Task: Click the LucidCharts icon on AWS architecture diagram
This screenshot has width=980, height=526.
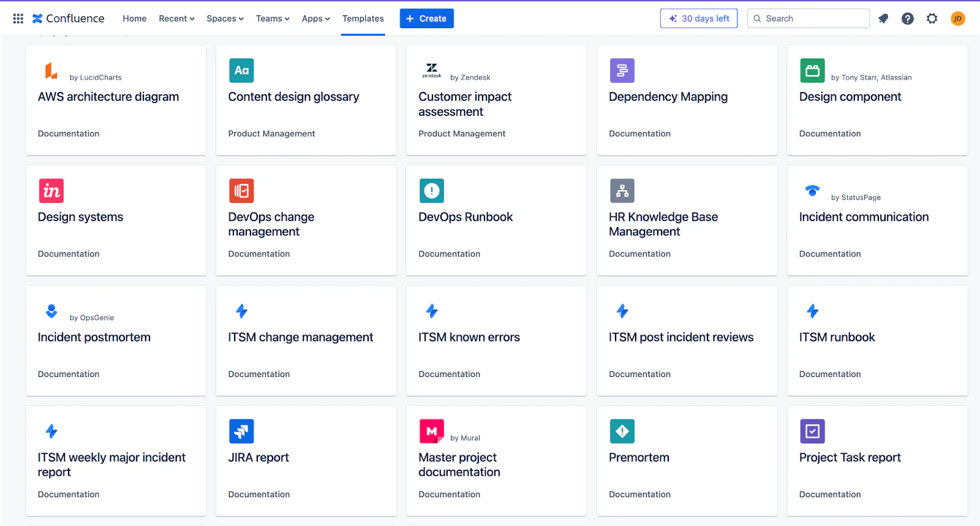Action: pyautogui.click(x=51, y=71)
